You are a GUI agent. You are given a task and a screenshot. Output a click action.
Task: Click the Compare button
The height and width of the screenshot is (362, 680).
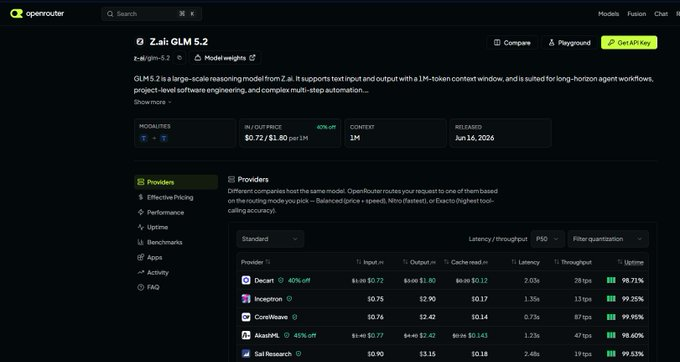(512, 42)
